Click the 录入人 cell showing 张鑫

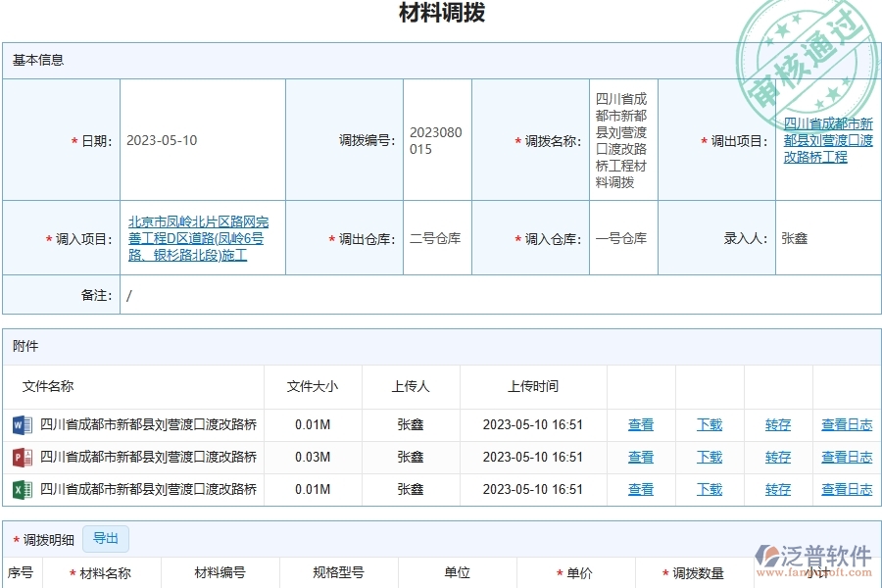pos(796,237)
